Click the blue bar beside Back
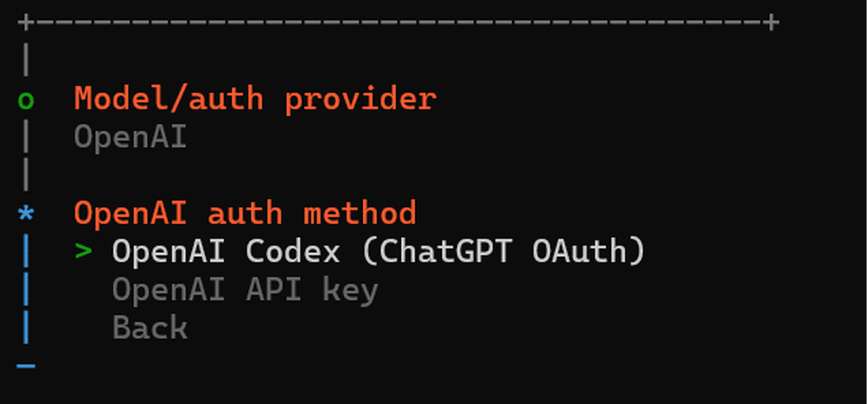This screenshot has height=404, width=868. click(26, 328)
